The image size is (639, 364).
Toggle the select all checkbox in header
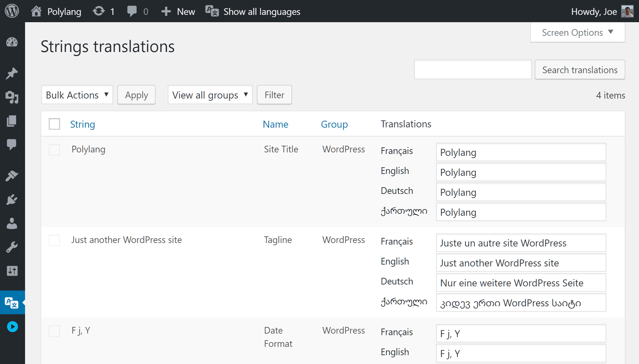[x=54, y=124]
